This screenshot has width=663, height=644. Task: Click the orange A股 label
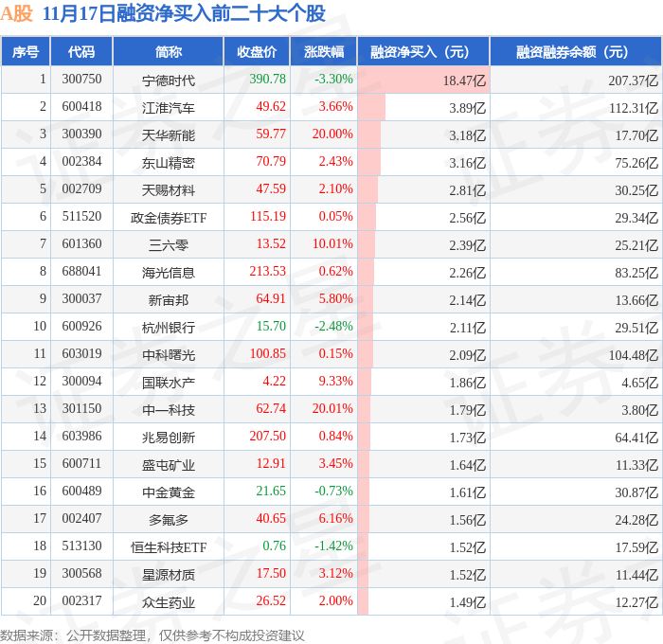click(16, 13)
